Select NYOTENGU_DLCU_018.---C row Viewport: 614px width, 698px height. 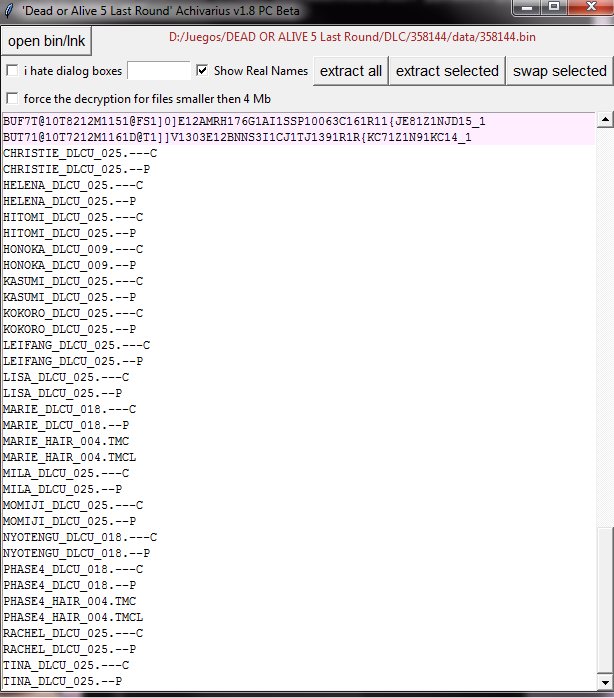pyautogui.click(x=298, y=538)
